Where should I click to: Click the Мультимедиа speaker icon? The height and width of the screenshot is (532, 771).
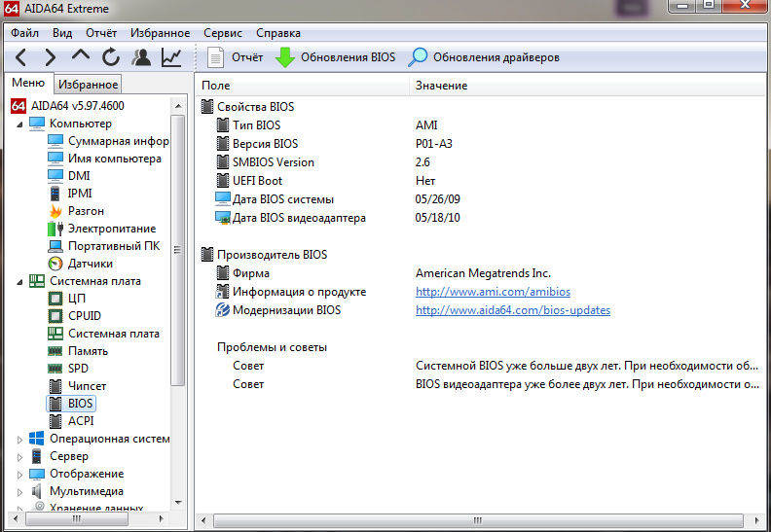click(x=36, y=491)
